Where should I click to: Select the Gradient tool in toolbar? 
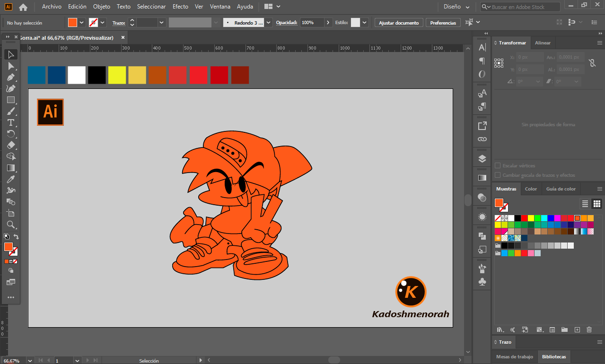[x=11, y=168]
